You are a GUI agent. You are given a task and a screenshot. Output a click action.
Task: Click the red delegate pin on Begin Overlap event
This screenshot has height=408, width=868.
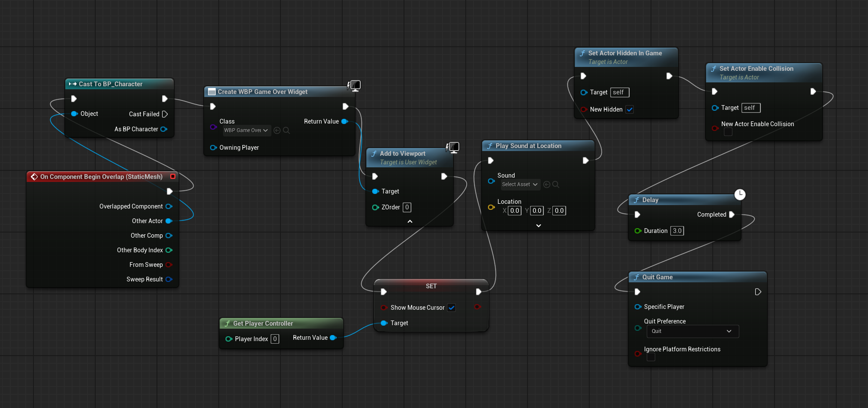(x=173, y=176)
